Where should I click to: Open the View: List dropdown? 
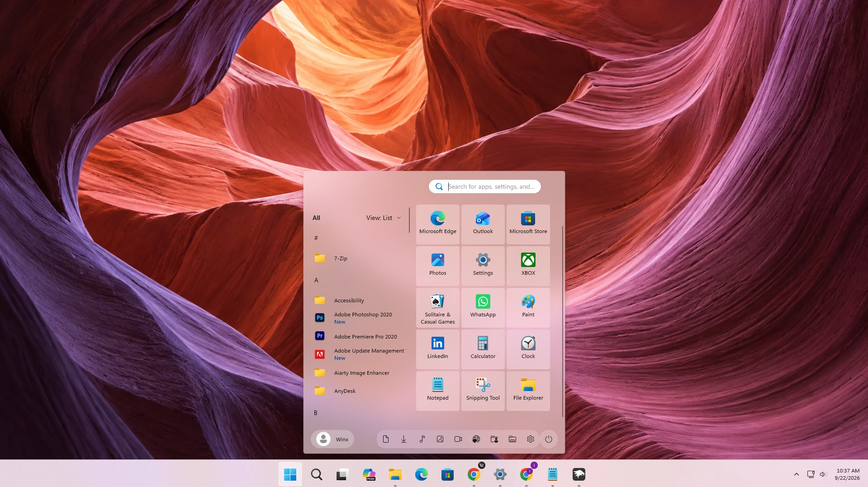[384, 218]
